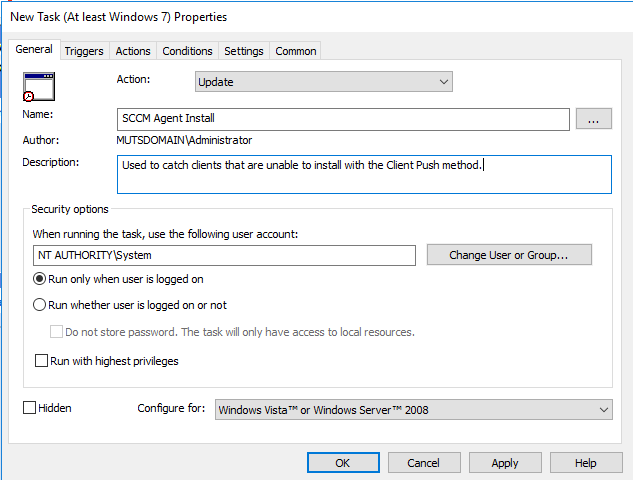Open the Action dropdown showing Update
This screenshot has height=480, width=633.
323,82
